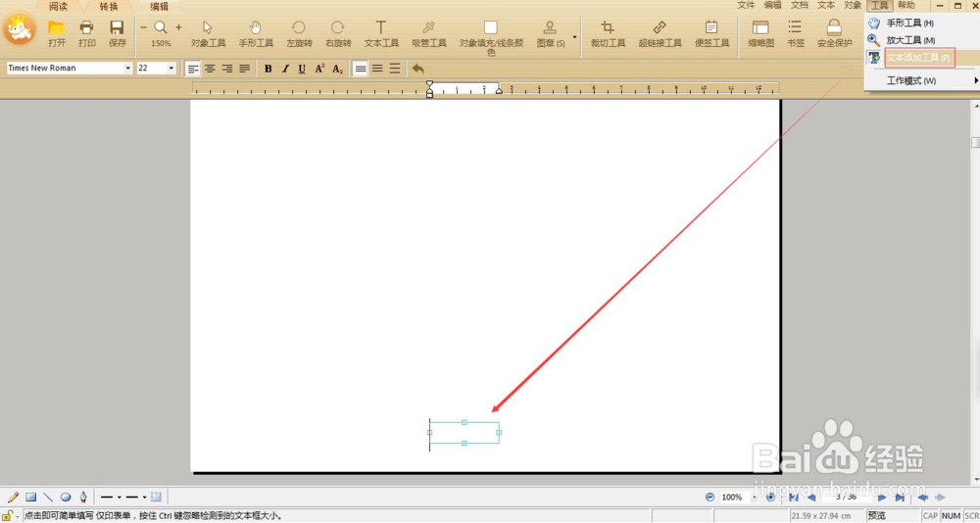This screenshot has height=523, width=980.
Task: Select the rectangle drawing tool
Action: coord(30,498)
